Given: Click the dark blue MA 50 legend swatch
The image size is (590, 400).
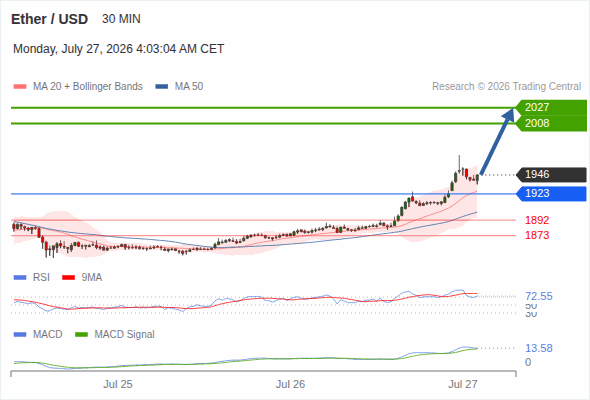Looking at the screenshot, I should click(162, 87).
